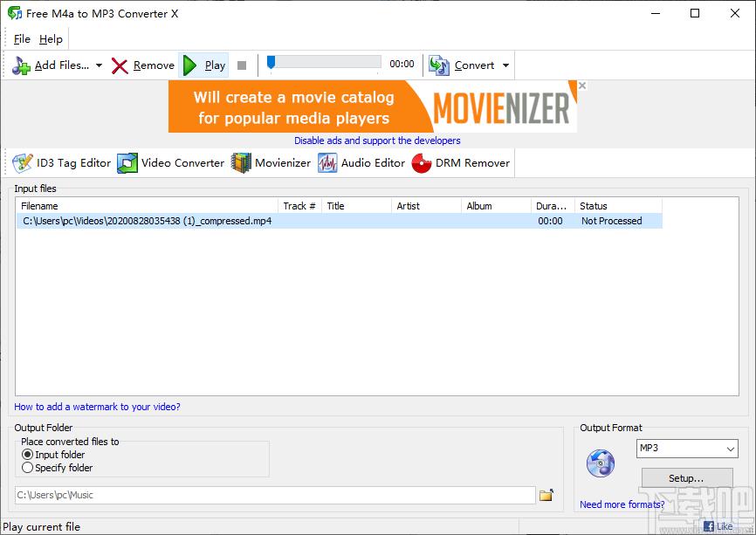Click the Facebook Like button

[x=718, y=526]
